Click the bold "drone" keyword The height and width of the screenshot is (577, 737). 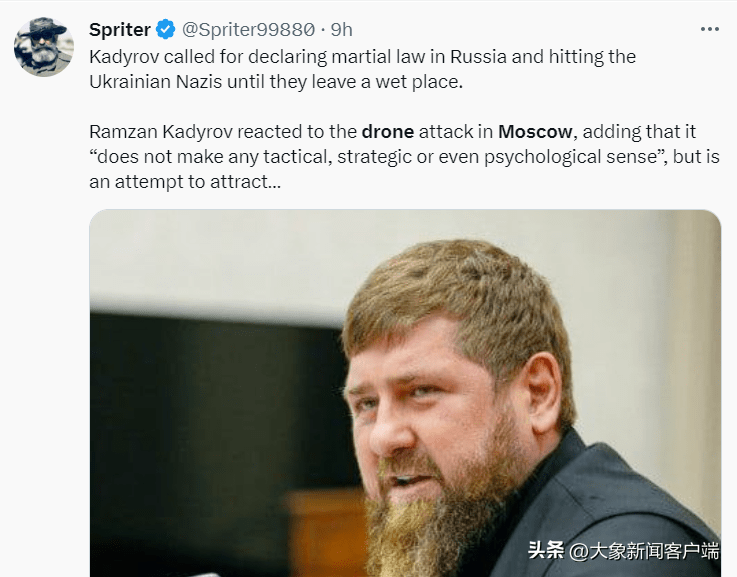coord(388,132)
